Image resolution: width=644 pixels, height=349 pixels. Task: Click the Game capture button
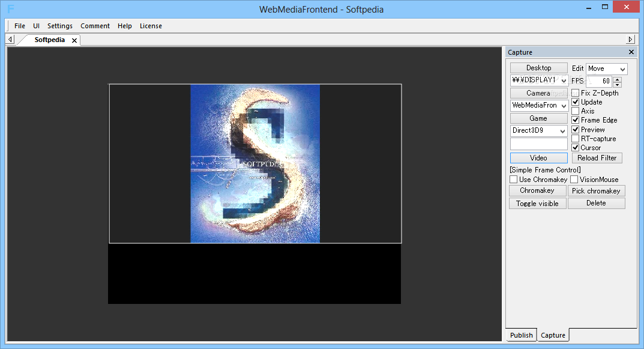click(x=538, y=118)
